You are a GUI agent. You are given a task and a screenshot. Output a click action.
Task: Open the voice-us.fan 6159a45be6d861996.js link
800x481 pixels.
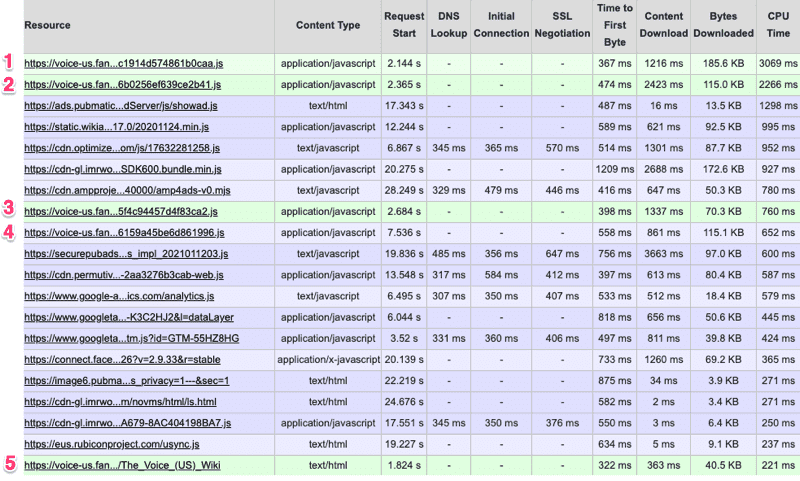coord(124,233)
